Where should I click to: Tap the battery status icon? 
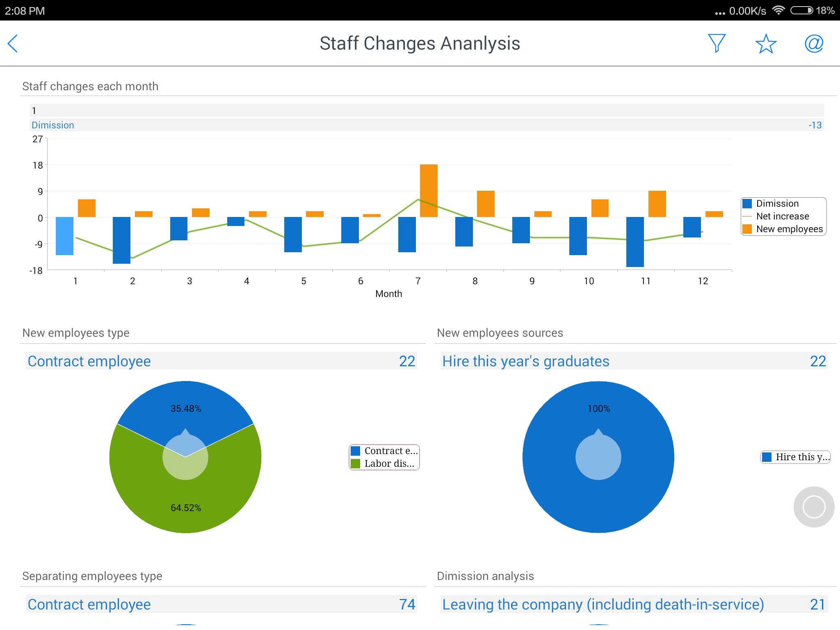coord(801,10)
